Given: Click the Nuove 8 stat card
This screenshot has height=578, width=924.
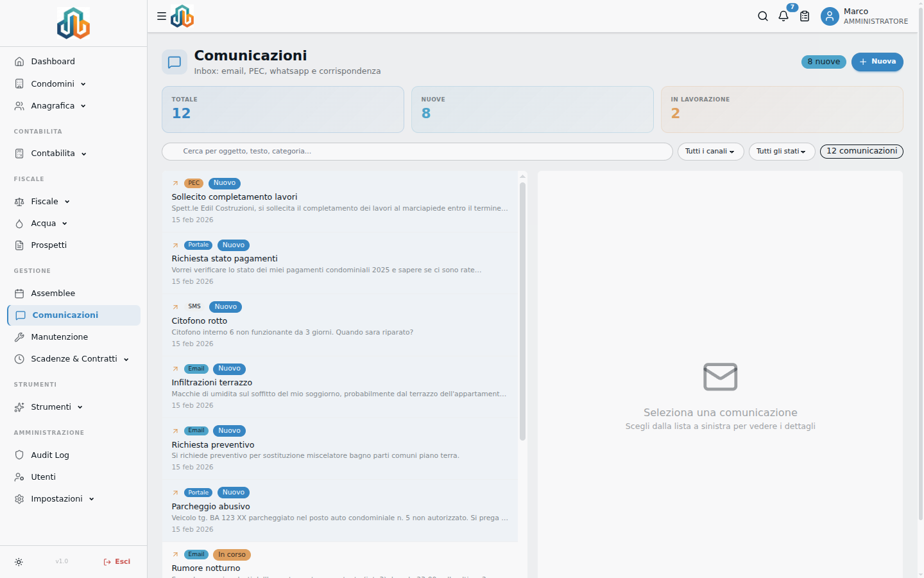Looking at the screenshot, I should click(533, 110).
